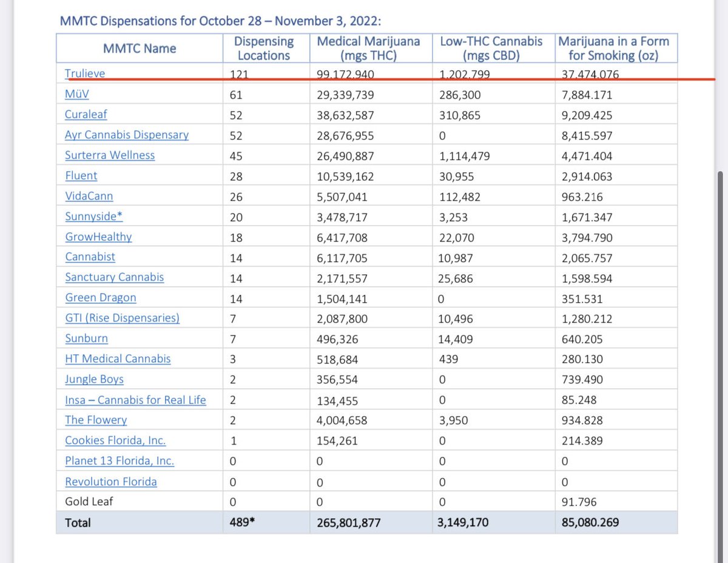Select VidaCann CBD value 112,482
This screenshot has width=728, height=563.
tap(461, 197)
